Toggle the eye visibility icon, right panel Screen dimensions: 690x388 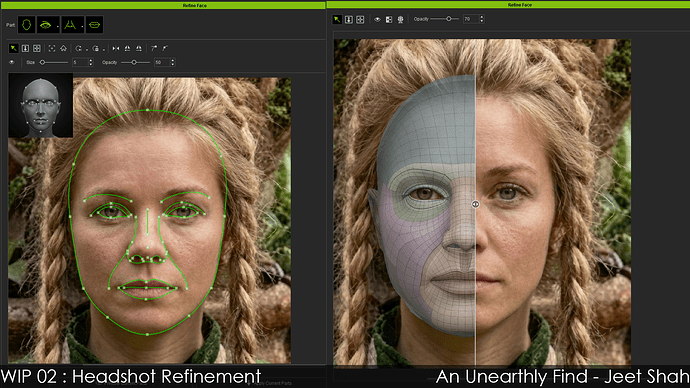[x=377, y=19]
